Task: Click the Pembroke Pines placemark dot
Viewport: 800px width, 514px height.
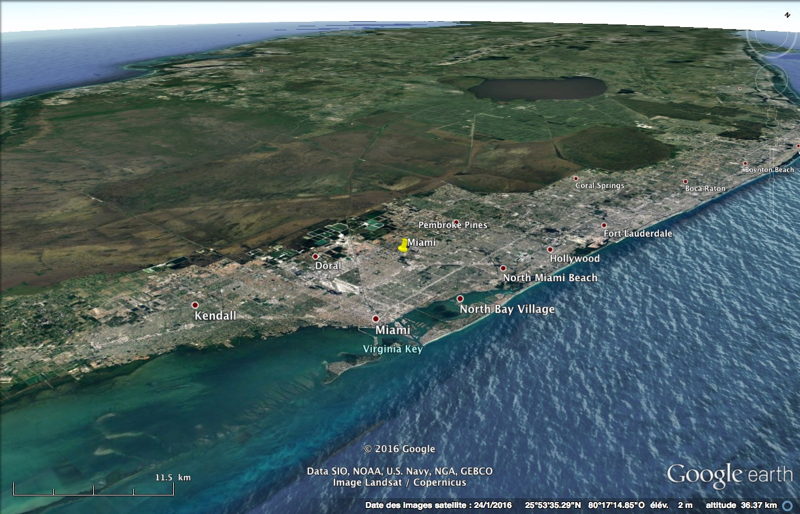Action: tap(455, 223)
